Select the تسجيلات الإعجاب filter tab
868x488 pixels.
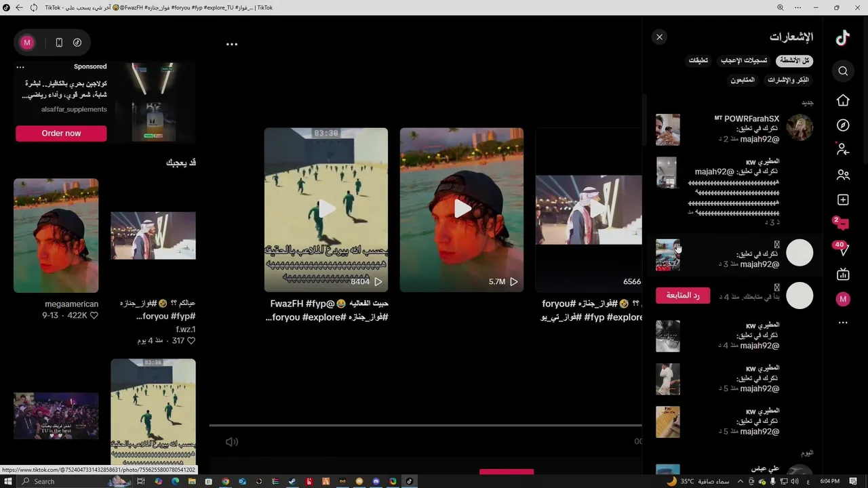[x=744, y=60]
